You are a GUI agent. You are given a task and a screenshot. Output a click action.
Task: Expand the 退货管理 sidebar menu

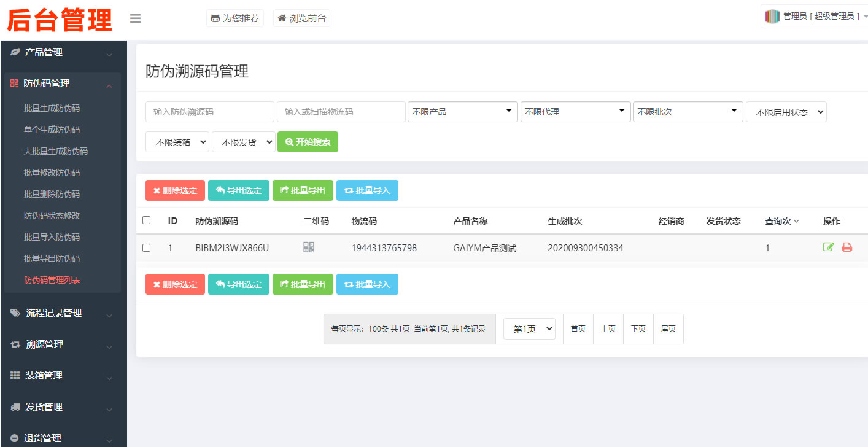[x=63, y=438]
